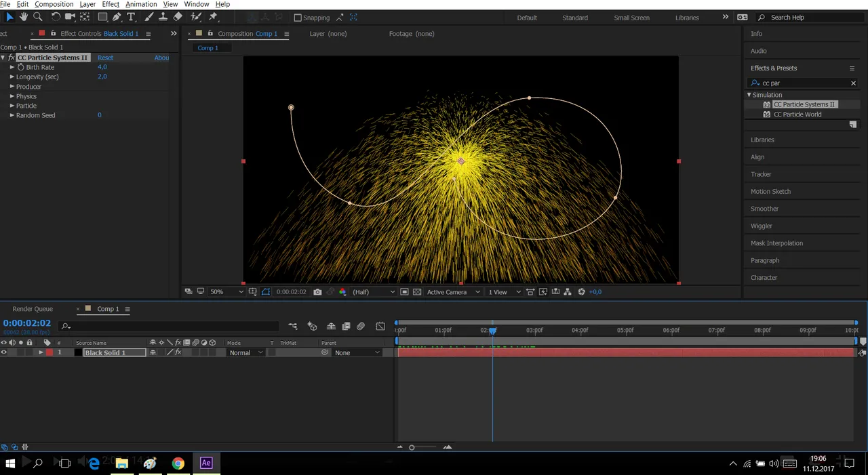The width and height of the screenshot is (868, 475).
Task: Open the Animation menu
Action: coord(141,4)
